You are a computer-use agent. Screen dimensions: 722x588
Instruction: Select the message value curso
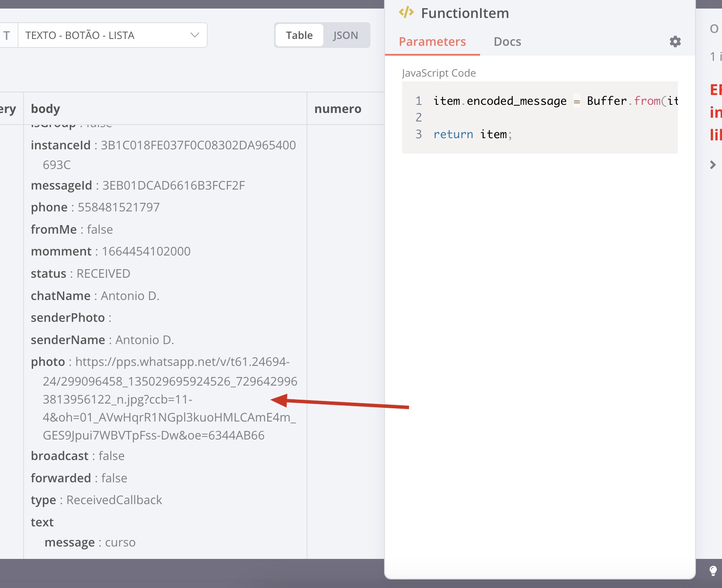click(120, 542)
